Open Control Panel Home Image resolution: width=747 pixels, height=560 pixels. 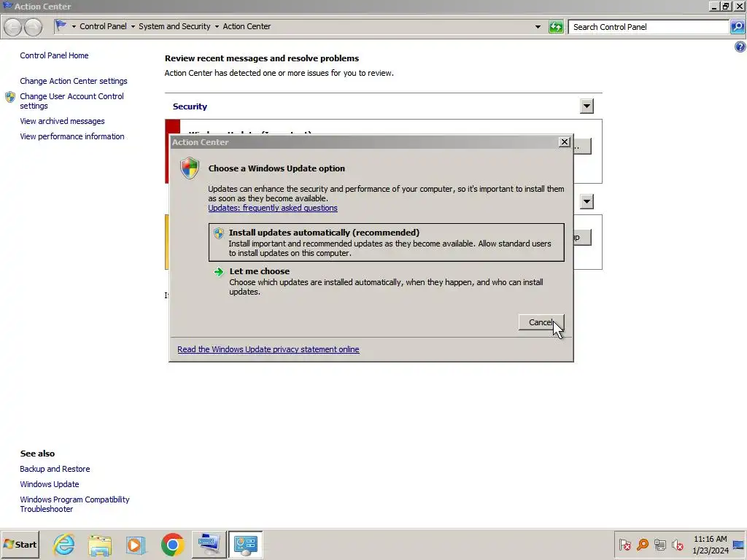pyautogui.click(x=54, y=55)
